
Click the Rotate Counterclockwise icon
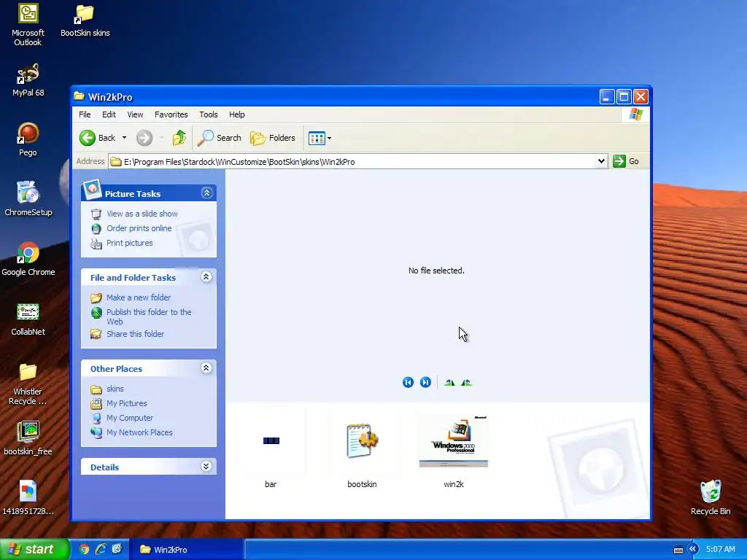tap(466, 382)
